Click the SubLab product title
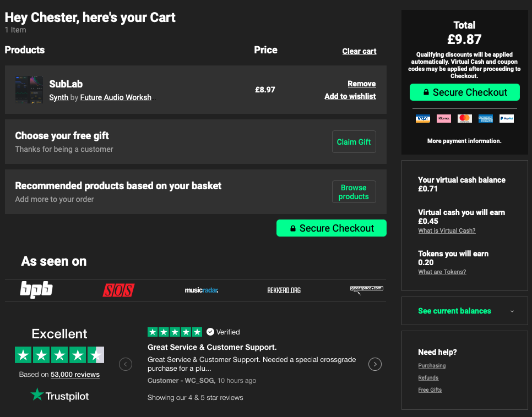Image resolution: width=532 pixels, height=417 pixels. tap(66, 84)
